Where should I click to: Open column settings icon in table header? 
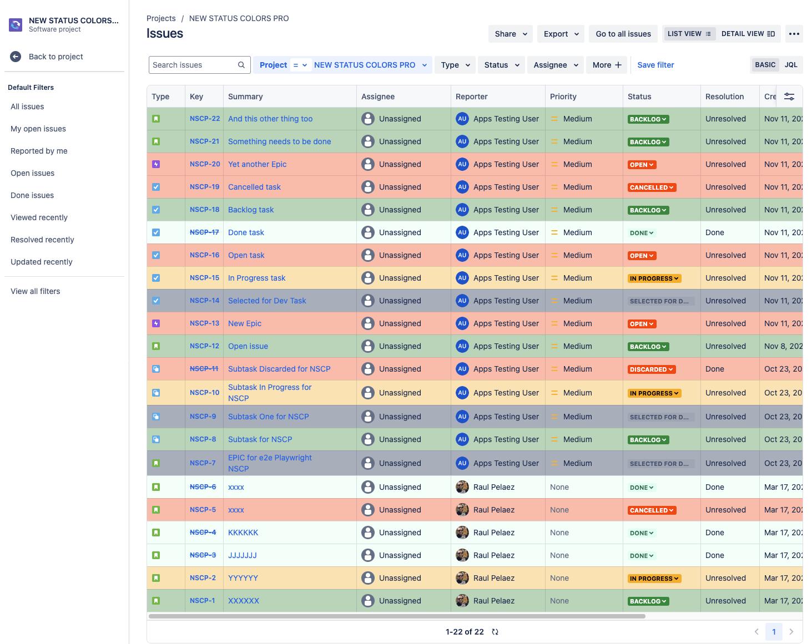coord(789,97)
